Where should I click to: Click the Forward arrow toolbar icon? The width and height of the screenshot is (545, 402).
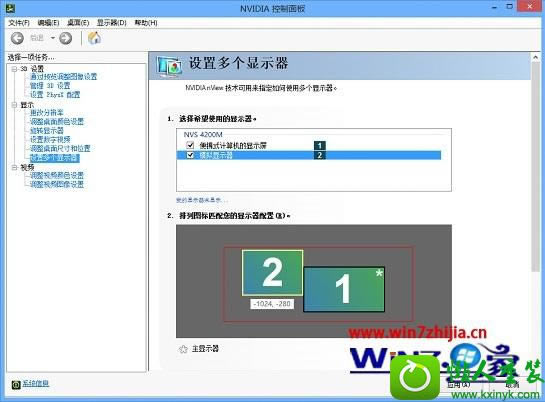pyautogui.click(x=65, y=38)
